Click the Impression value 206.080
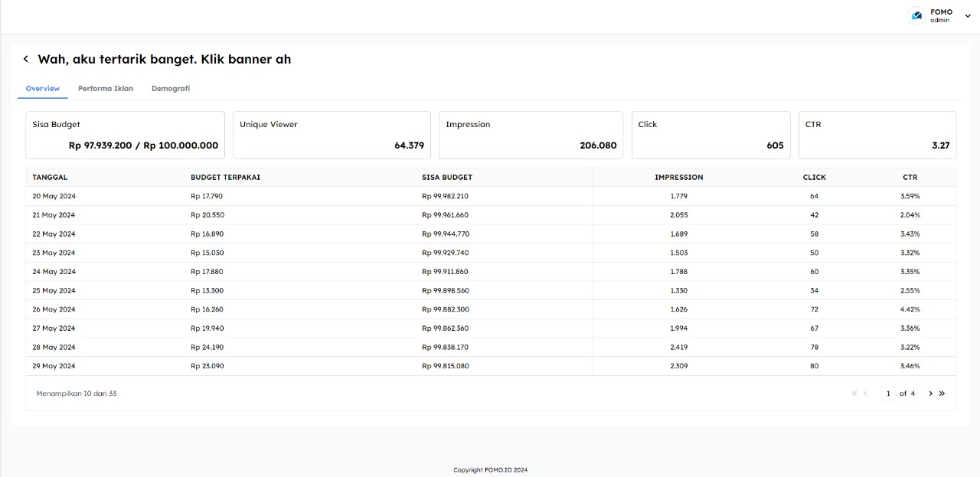This screenshot has height=477, width=980. [x=598, y=145]
